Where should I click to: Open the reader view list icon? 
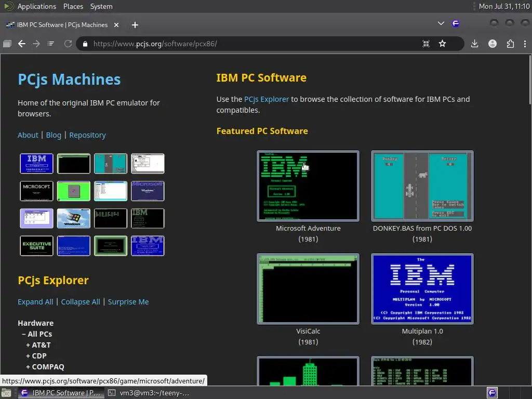pyautogui.click(x=51, y=44)
